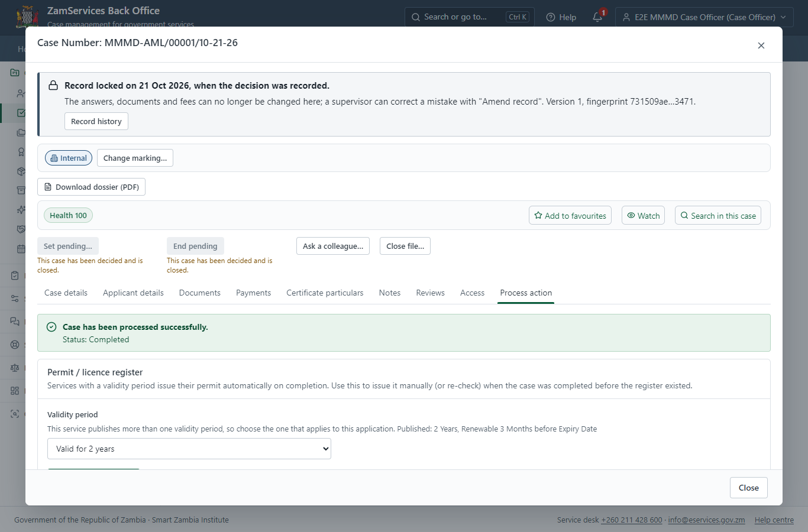Viewport: 808px width, 532px height.
Task: Open the Validity period dropdown
Action: point(189,449)
